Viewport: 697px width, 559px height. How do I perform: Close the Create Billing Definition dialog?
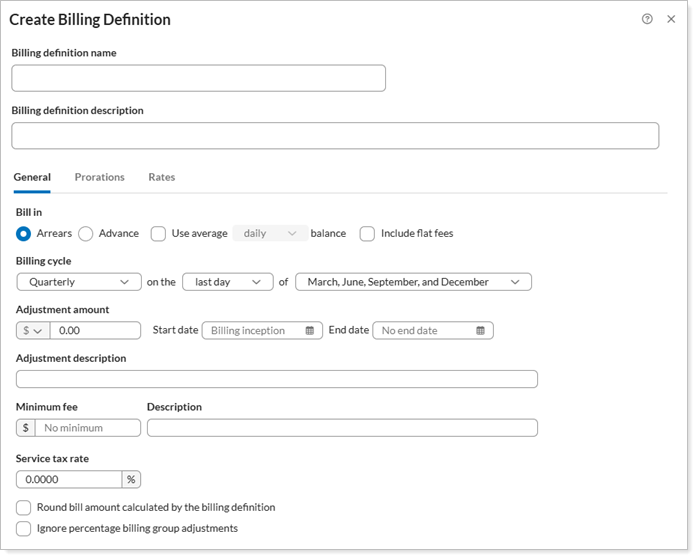[671, 19]
